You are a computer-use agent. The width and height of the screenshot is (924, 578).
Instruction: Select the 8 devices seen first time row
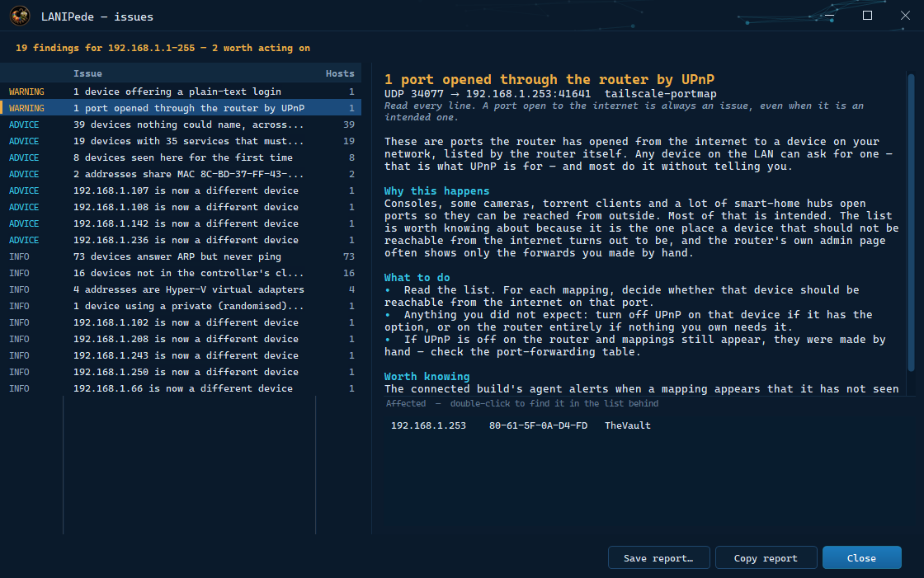[x=181, y=157]
